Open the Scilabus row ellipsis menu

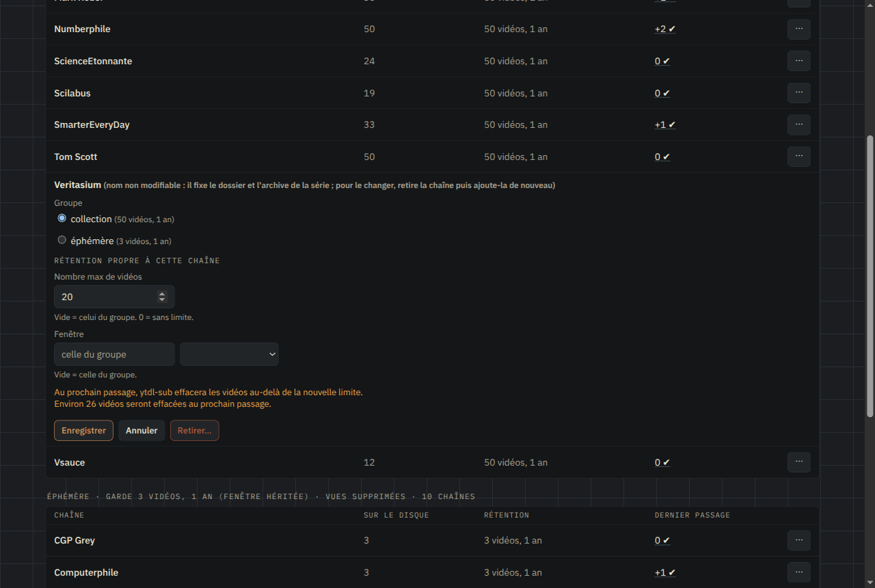click(x=798, y=93)
